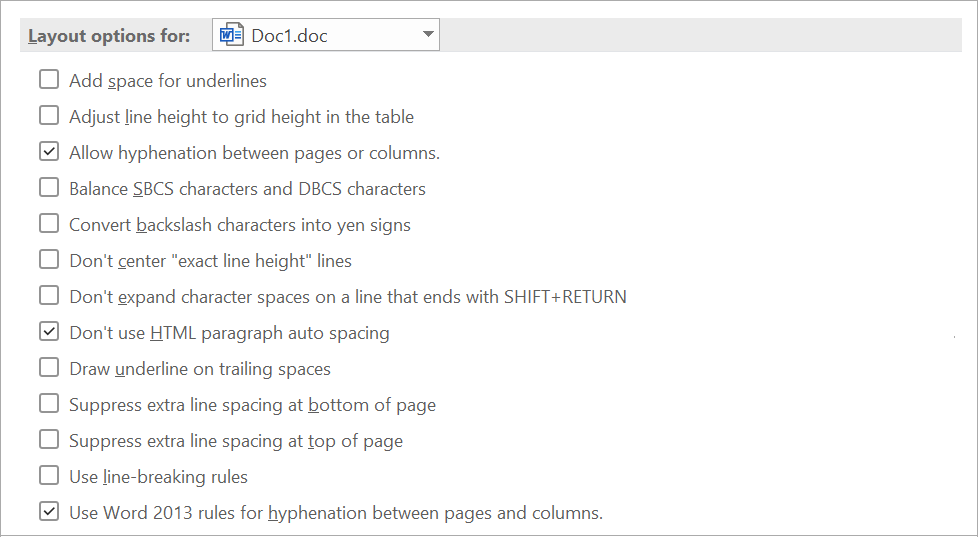Uncheck Allow hyphenation between pages or columns
This screenshot has height=537, width=978.
pos(49,152)
